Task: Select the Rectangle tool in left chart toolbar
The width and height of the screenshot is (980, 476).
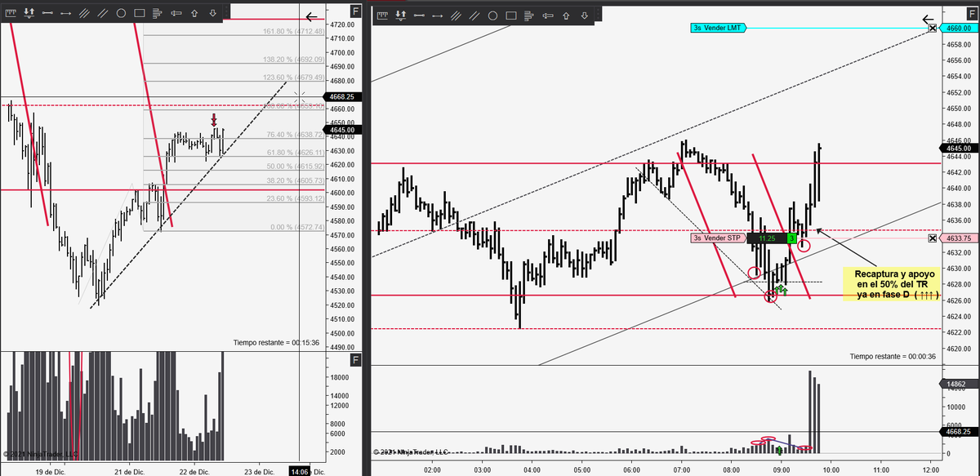Action: [140, 13]
